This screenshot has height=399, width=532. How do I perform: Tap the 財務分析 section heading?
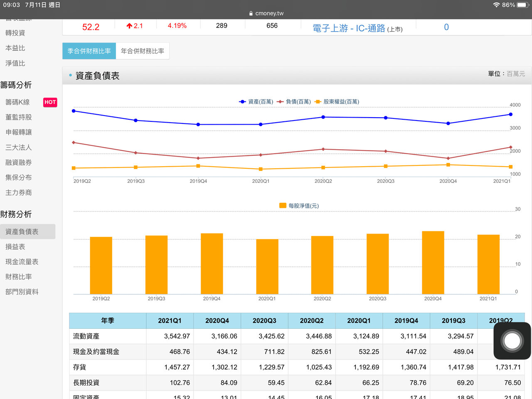[16, 214]
